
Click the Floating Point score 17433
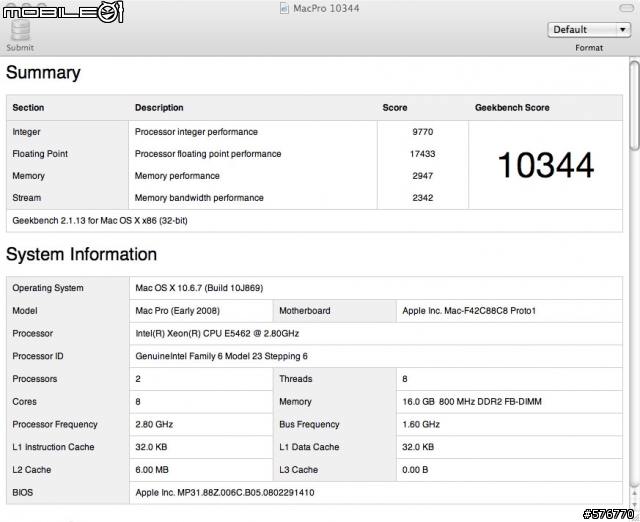tap(422, 154)
